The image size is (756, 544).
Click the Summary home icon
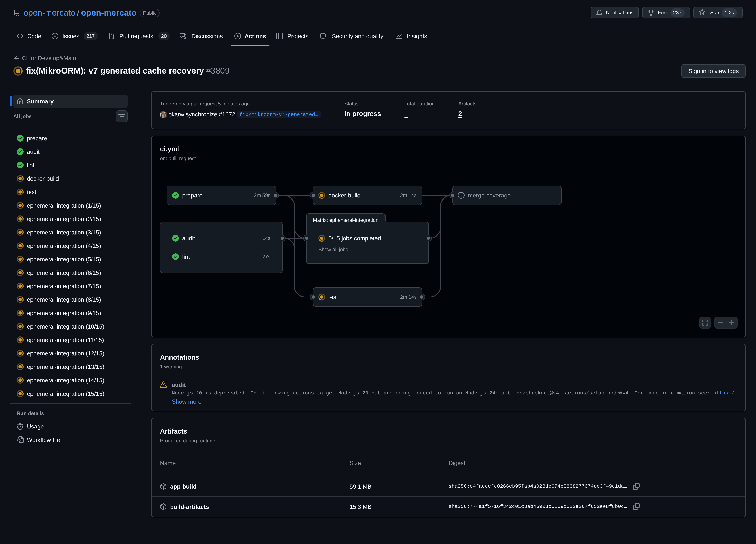pos(20,101)
